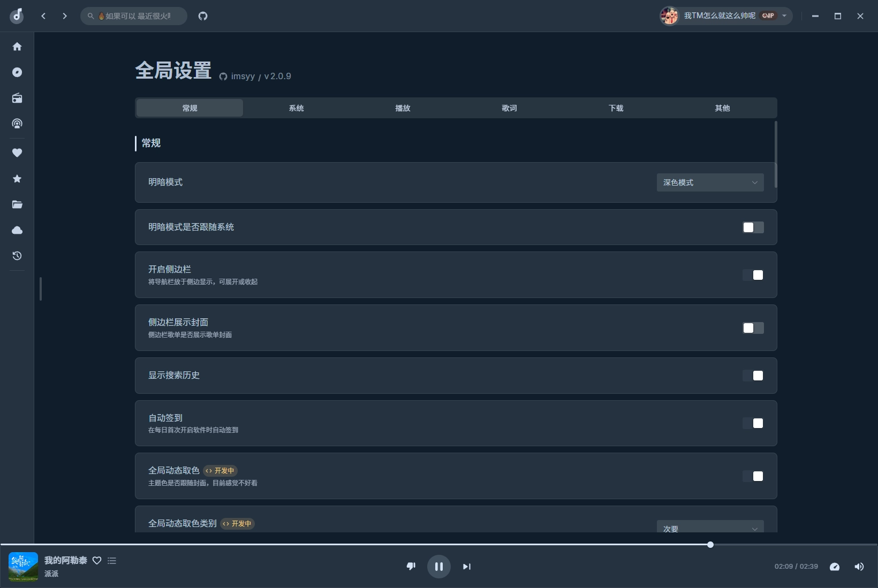The height and width of the screenshot is (588, 878).
Task: Open the home page from sidebar
Action: tap(17, 47)
